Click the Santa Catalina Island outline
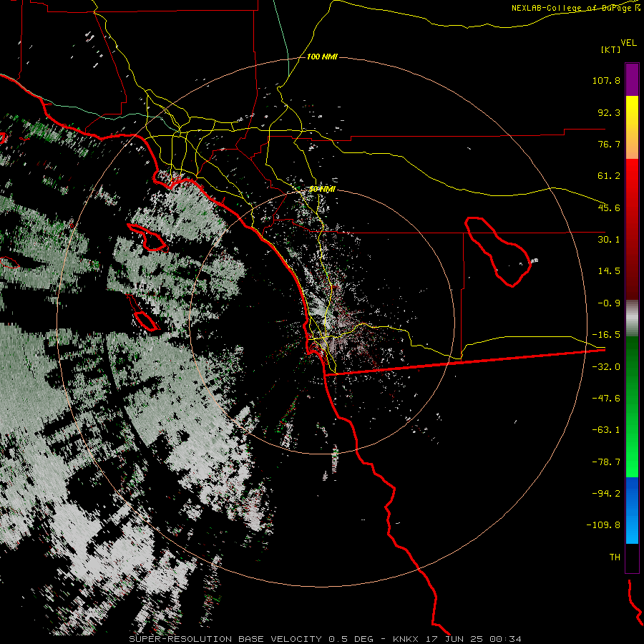This screenshot has width=644, height=644. click(148, 238)
